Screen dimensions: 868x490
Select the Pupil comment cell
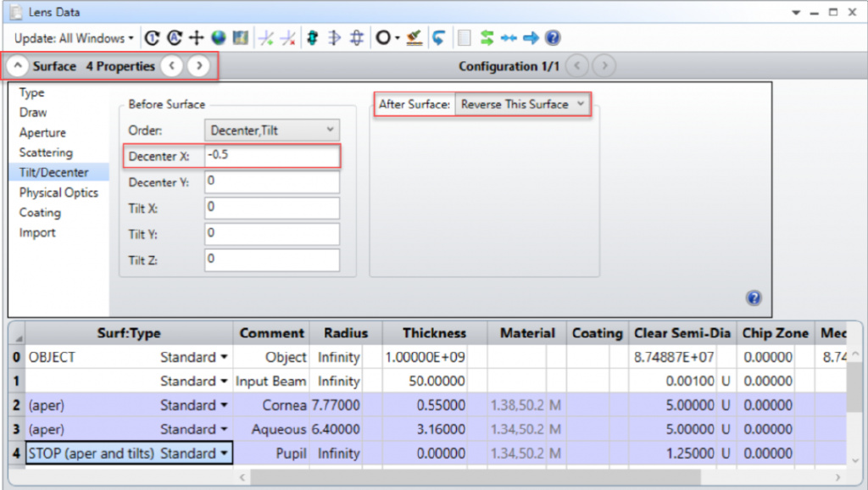point(271,454)
